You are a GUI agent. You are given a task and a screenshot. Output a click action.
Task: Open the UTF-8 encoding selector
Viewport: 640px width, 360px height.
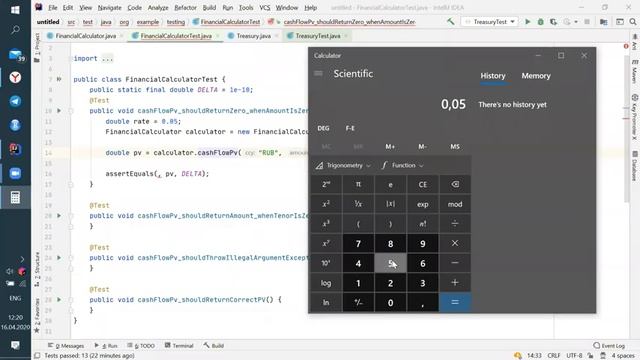tap(574, 356)
